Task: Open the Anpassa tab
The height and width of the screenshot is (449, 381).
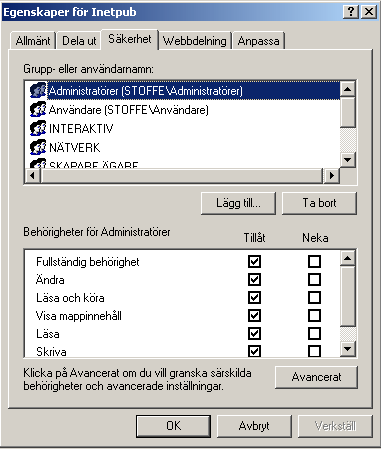Action: (x=258, y=41)
